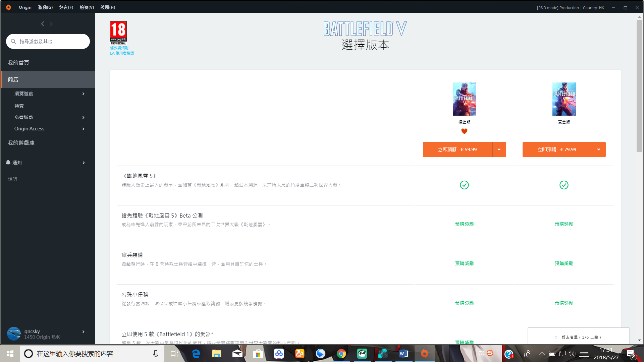Click the 標準版 cover thumbnail
The height and width of the screenshot is (362, 644).
(464, 99)
